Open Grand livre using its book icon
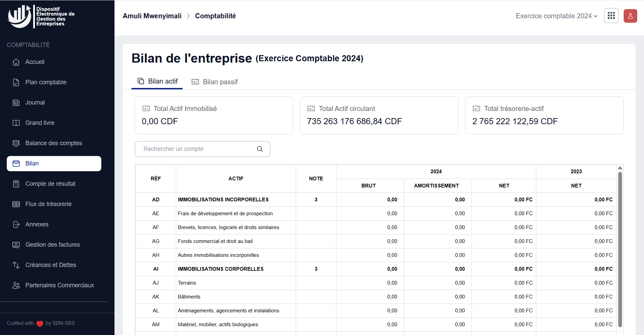The width and height of the screenshot is (644, 335). tap(16, 123)
